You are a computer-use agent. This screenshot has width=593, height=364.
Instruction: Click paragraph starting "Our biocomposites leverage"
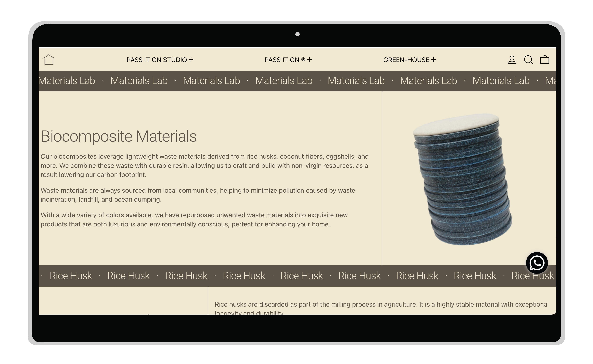[x=204, y=166]
